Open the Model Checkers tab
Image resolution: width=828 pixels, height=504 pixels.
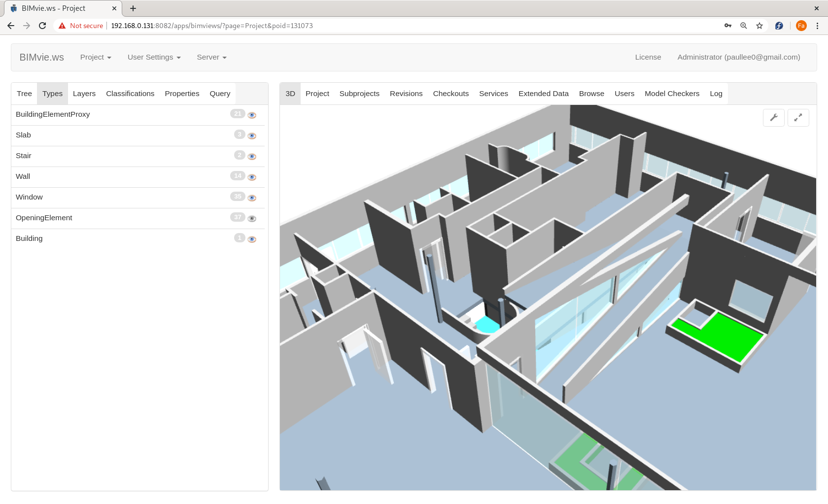coord(672,94)
